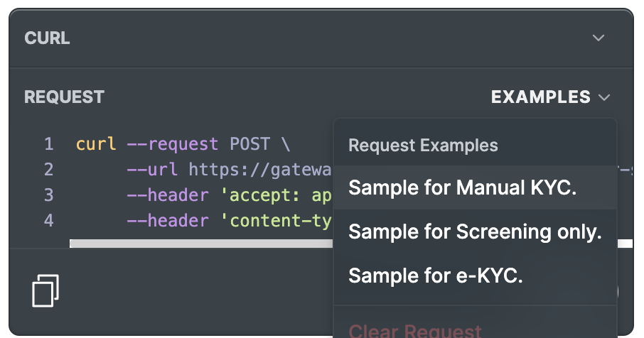Click Clear Request in the menu
Viewport: 644px width, 338px height.
click(x=415, y=330)
